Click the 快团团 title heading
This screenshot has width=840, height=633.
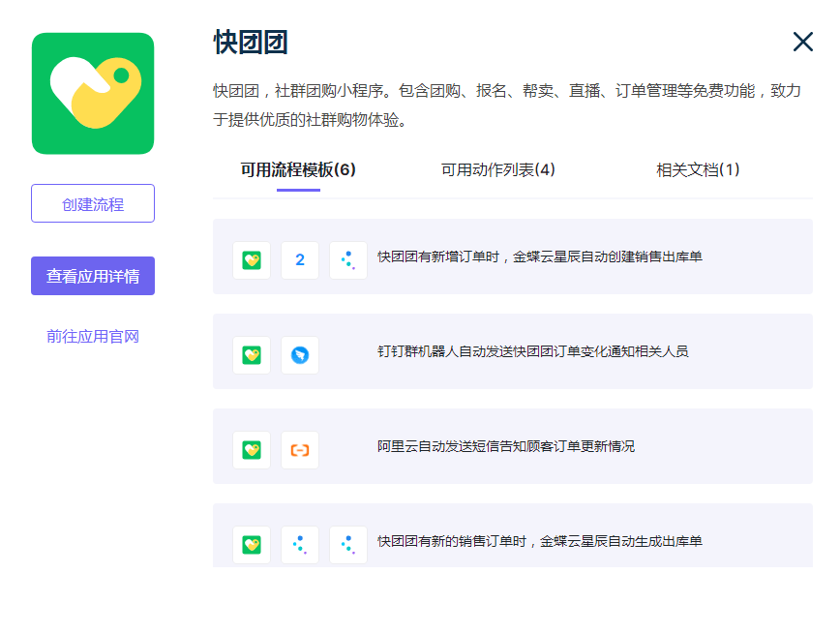click(x=251, y=43)
